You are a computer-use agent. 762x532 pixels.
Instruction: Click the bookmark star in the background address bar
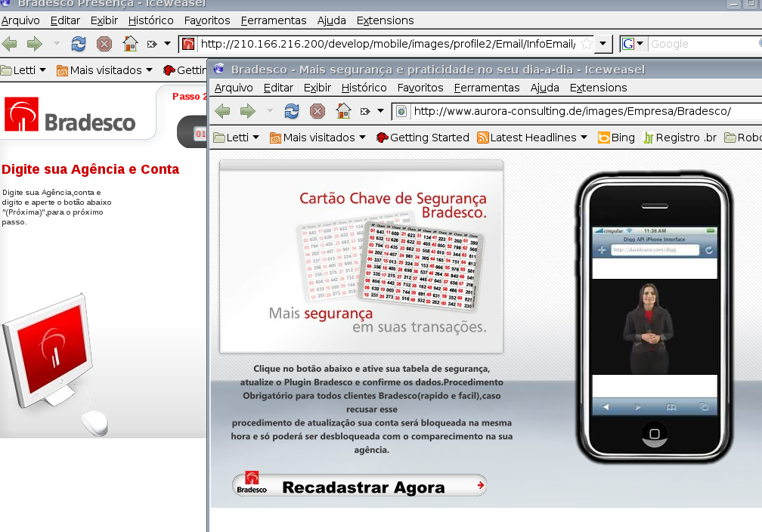tap(587, 44)
